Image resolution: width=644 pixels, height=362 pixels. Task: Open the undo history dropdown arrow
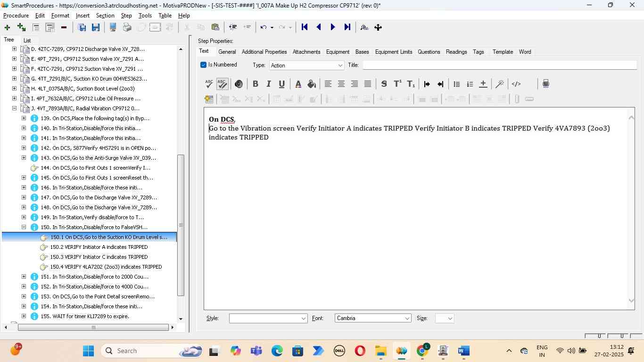[272, 27]
